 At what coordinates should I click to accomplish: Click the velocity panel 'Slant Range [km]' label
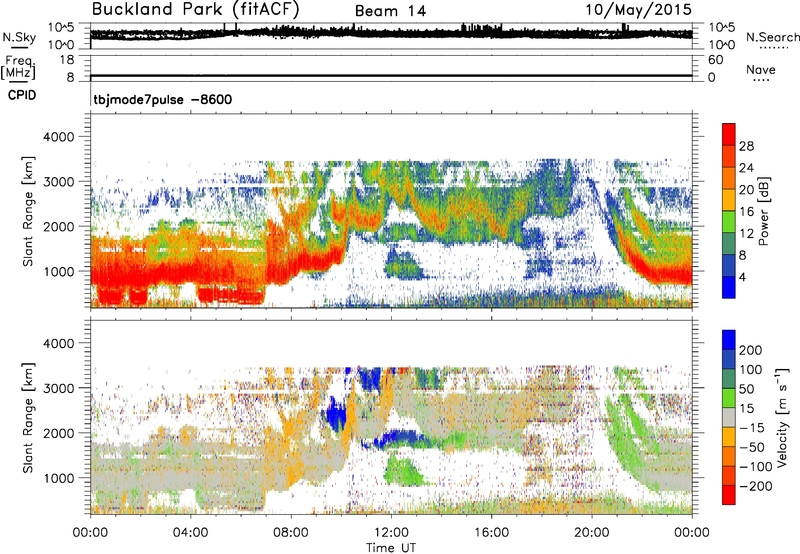(x=28, y=417)
